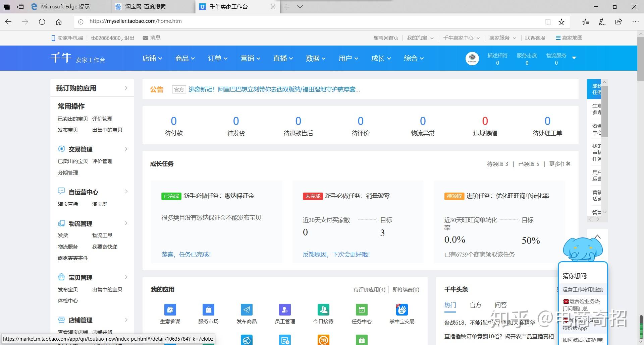The width and height of the screenshot is (644, 345).
Task: Click 退出 logout link
Action: (x=129, y=38)
